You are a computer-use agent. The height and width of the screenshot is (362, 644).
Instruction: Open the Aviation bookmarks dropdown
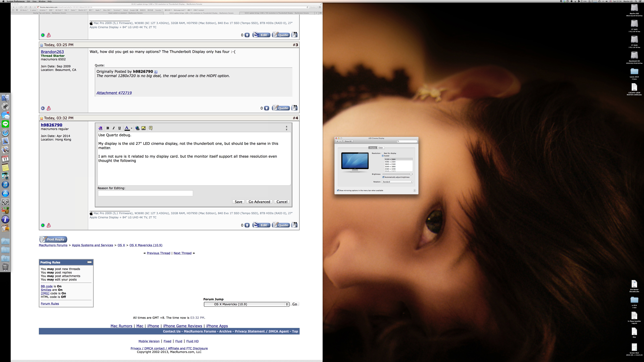pos(43,10)
